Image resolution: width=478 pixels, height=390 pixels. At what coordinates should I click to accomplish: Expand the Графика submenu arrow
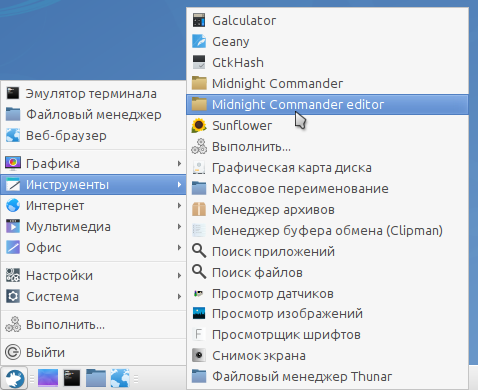[x=179, y=163]
